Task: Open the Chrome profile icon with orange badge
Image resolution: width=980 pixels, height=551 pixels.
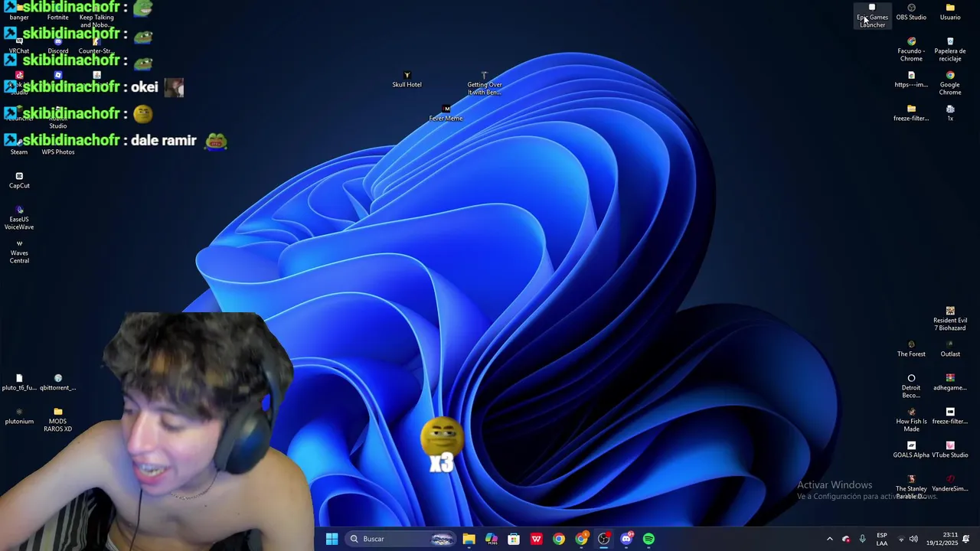Action: pos(582,539)
